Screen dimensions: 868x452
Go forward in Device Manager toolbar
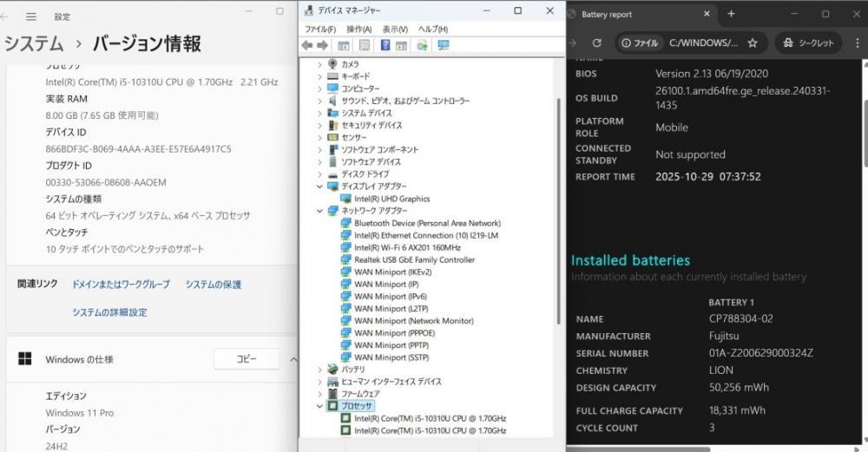click(322, 45)
